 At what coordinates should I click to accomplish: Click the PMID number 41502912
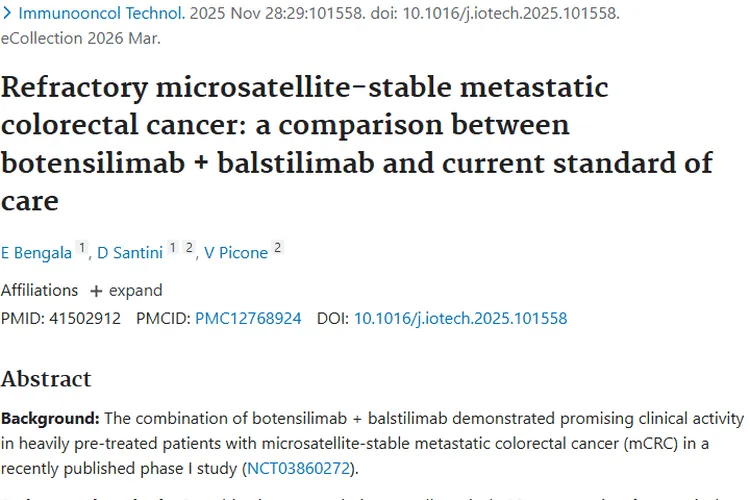pos(84,319)
